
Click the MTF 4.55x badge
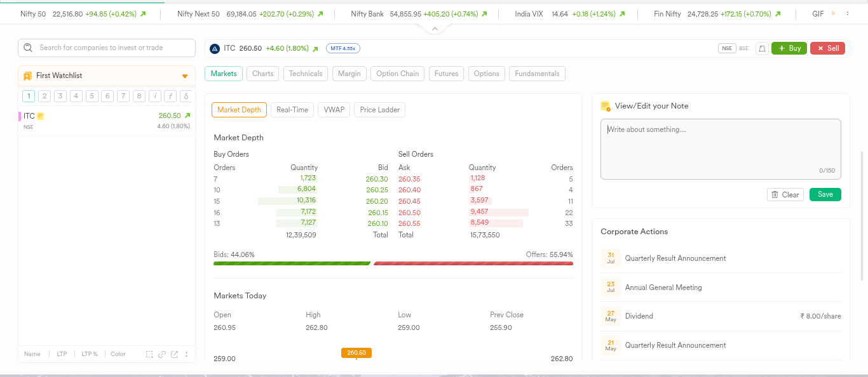click(343, 48)
